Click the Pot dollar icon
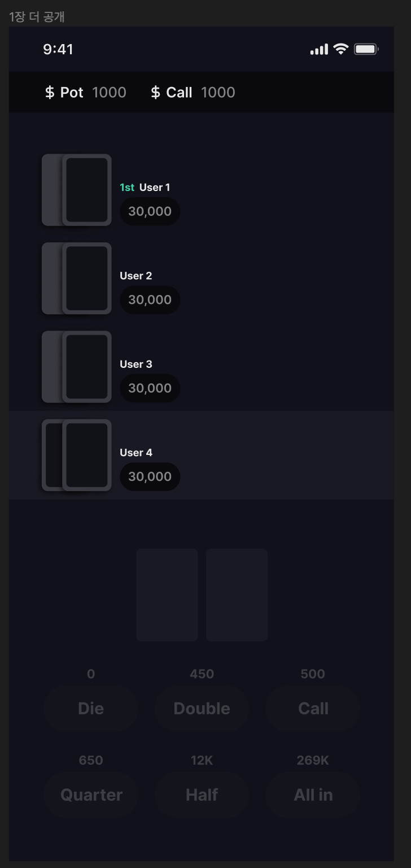 click(x=50, y=93)
